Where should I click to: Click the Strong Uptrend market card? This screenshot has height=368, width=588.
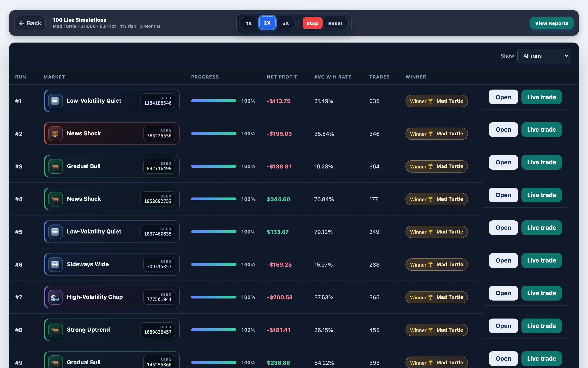(111, 330)
